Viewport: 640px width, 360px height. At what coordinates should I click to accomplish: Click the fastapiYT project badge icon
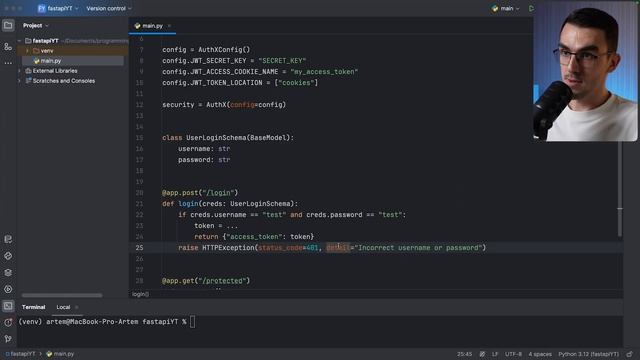coord(41,8)
